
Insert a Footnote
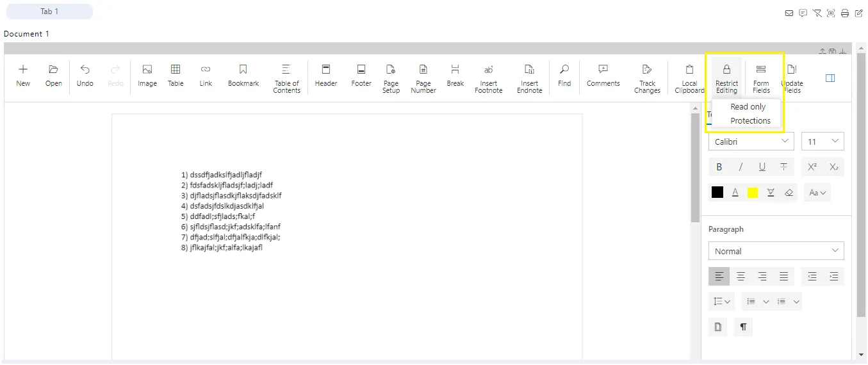pos(488,78)
